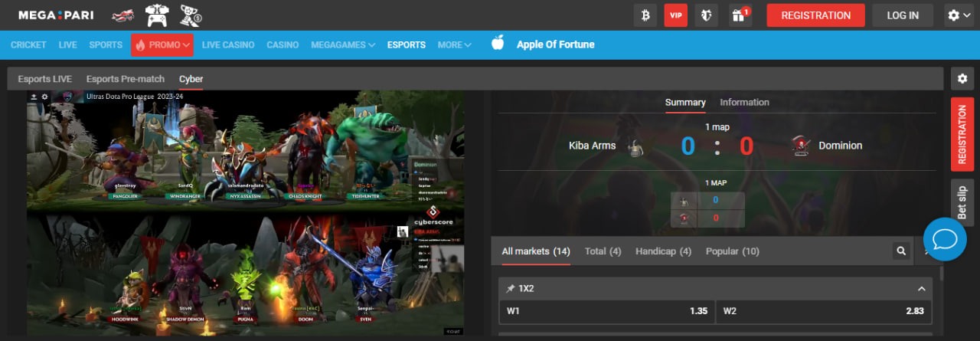Open settings gear dropdown in header
Image resolution: width=980 pixels, height=341 pixels.
[959, 15]
